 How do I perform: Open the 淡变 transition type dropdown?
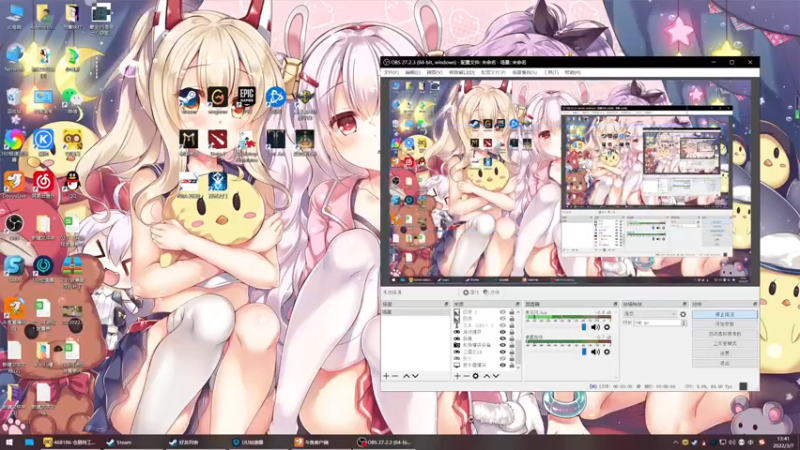point(649,314)
